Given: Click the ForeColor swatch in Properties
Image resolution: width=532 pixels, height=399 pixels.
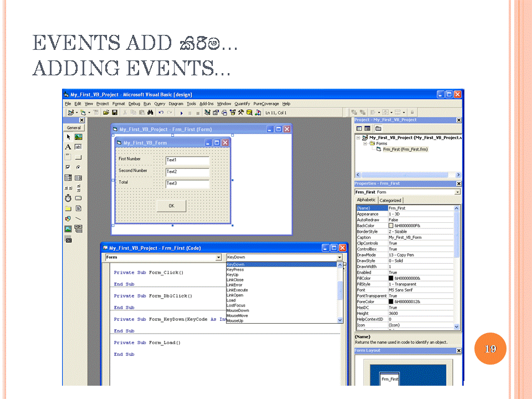Looking at the screenshot, I should 391,301.
